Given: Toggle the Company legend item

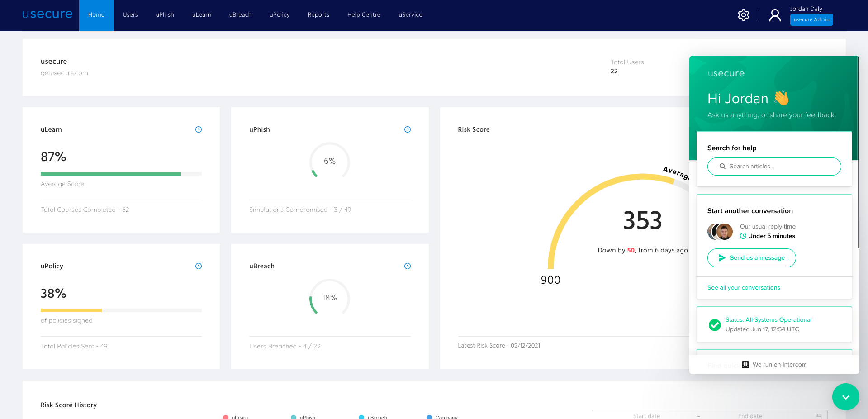Looking at the screenshot, I should (x=442, y=417).
